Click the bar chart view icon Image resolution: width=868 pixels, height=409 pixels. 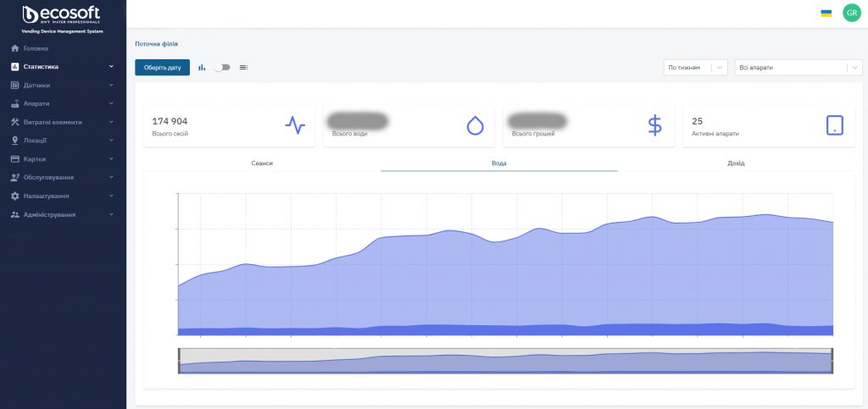(x=202, y=68)
